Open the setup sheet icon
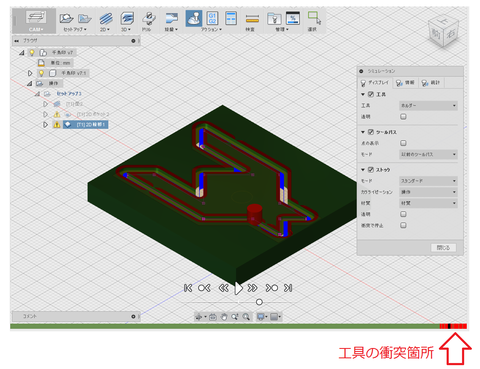This screenshot has width=480, height=369. 231,18
